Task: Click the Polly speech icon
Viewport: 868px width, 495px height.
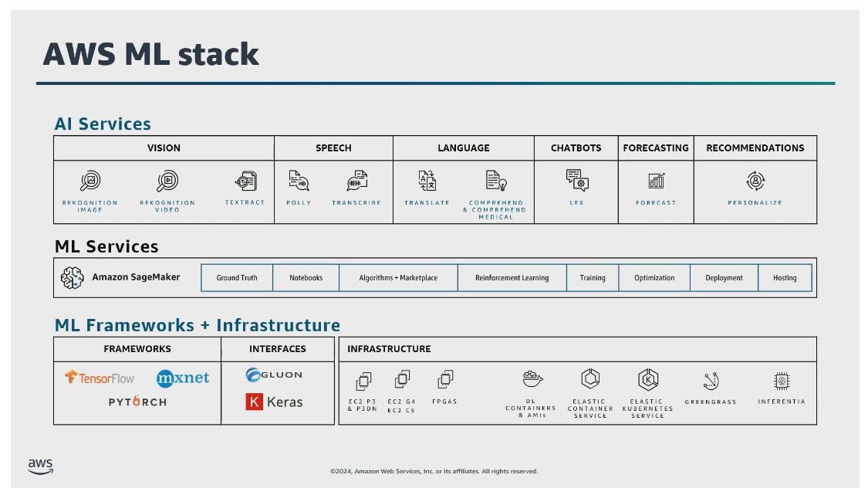Action: [299, 181]
